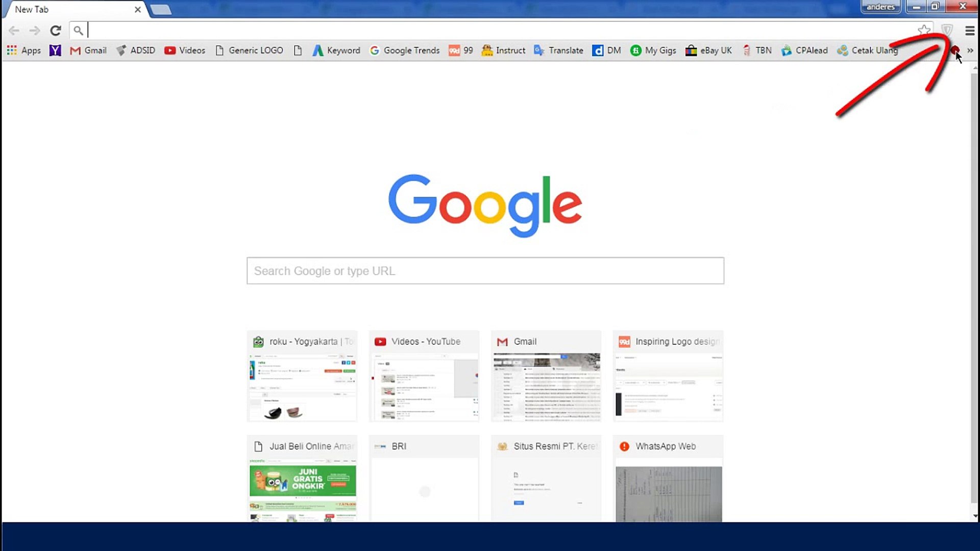The height and width of the screenshot is (551, 980).
Task: Open the Apps launcher on bookmarks bar
Action: (23, 50)
